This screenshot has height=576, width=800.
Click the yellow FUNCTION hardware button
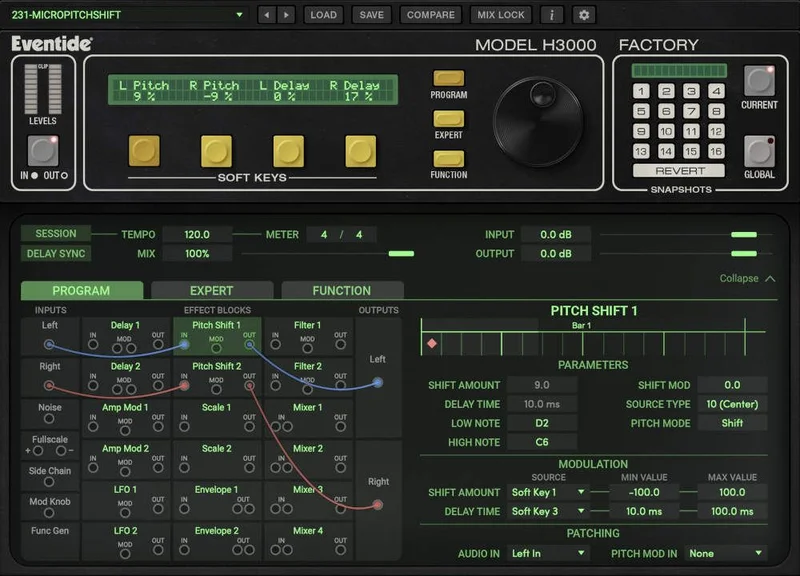pyautogui.click(x=448, y=158)
